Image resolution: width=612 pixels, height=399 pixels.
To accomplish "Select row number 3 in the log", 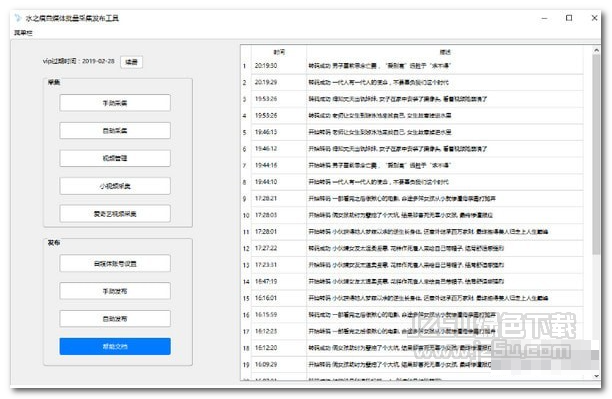I will (412, 99).
